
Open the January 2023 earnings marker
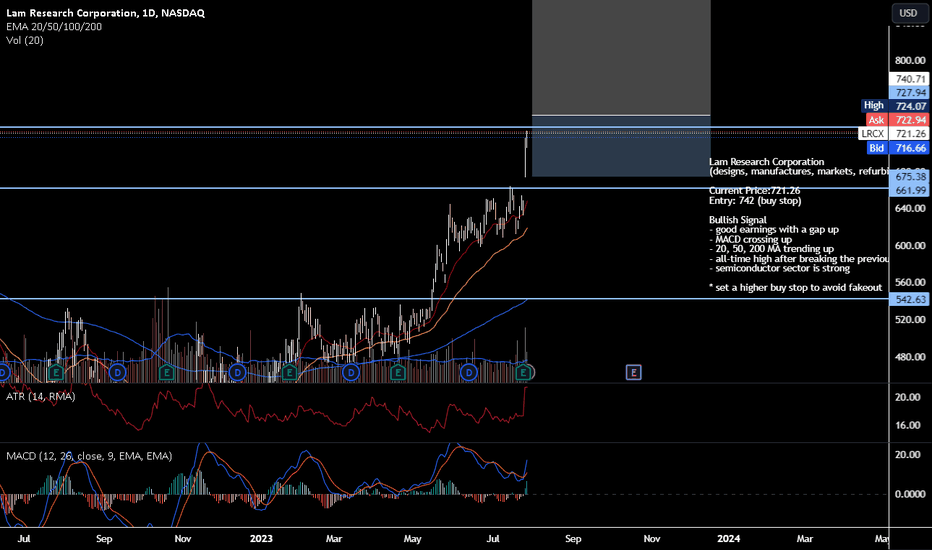(289, 373)
